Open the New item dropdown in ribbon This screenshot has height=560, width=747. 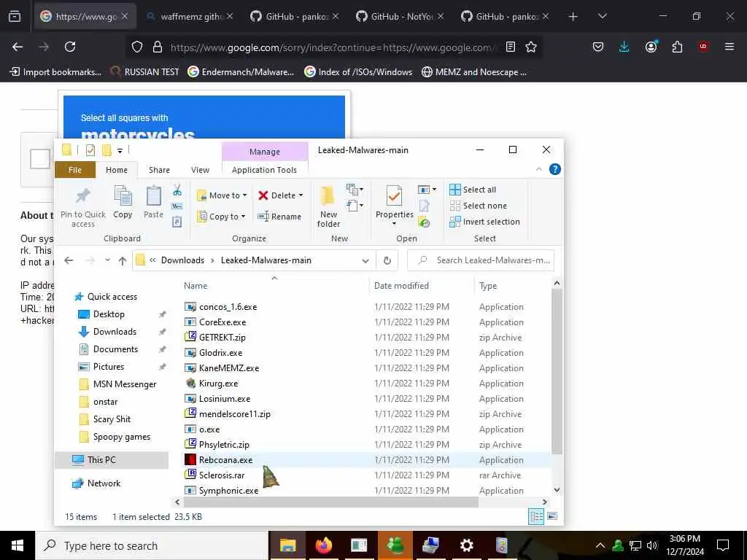coord(355,190)
